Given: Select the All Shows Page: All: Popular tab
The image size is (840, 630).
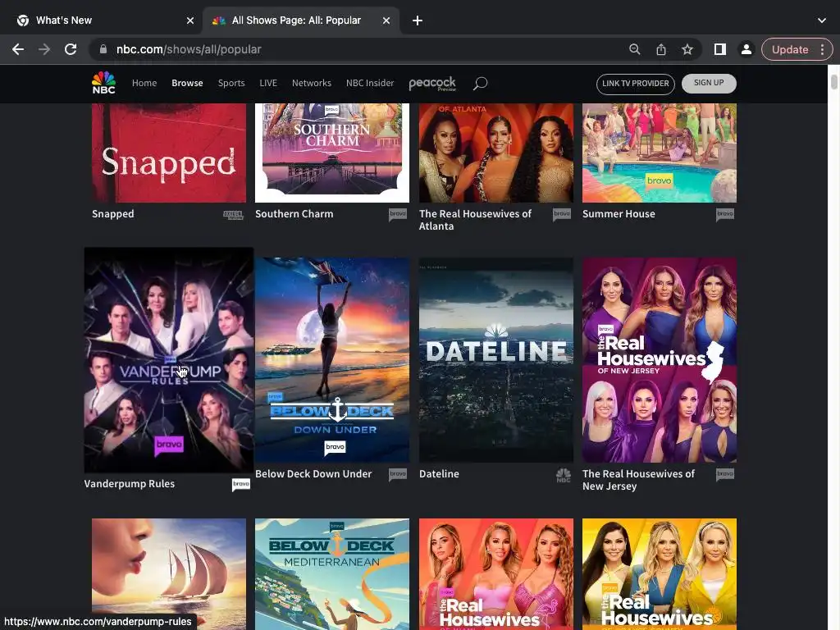Looking at the screenshot, I should coord(301,21).
